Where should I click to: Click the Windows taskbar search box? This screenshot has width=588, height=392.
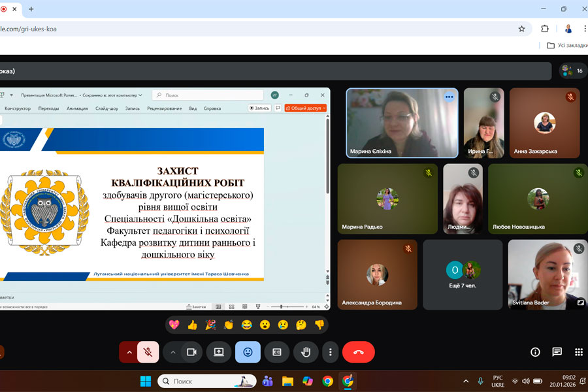click(207, 381)
